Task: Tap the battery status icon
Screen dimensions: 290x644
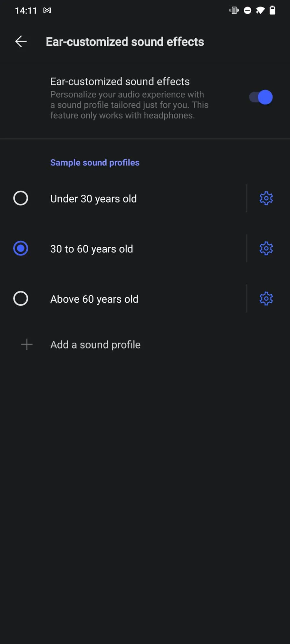Action: point(272,10)
